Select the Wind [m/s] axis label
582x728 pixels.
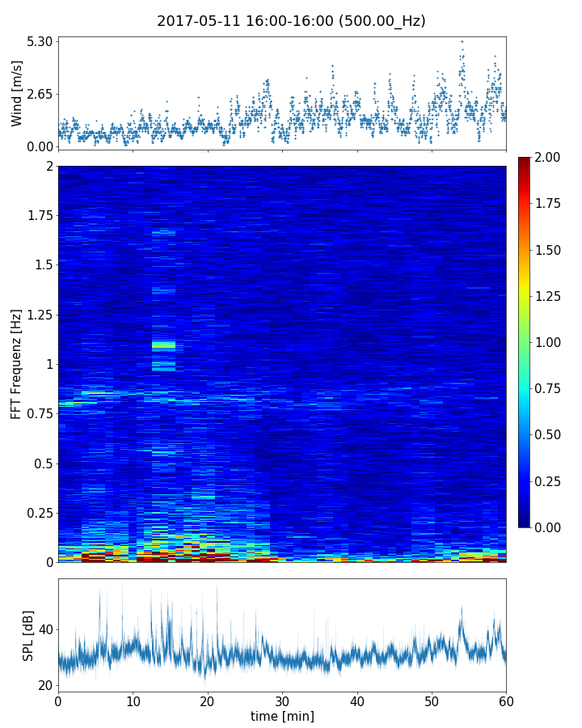tap(17, 93)
